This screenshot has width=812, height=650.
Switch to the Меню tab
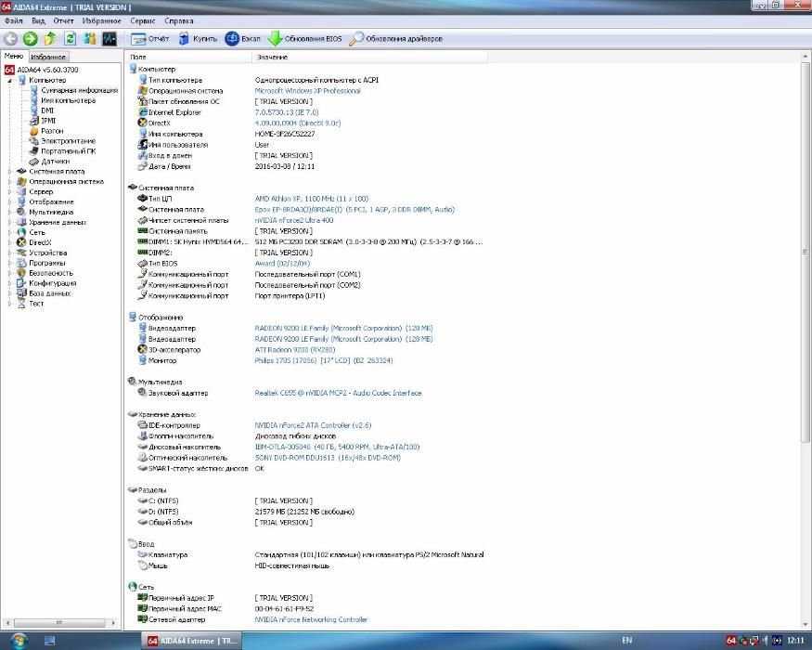click(x=14, y=56)
